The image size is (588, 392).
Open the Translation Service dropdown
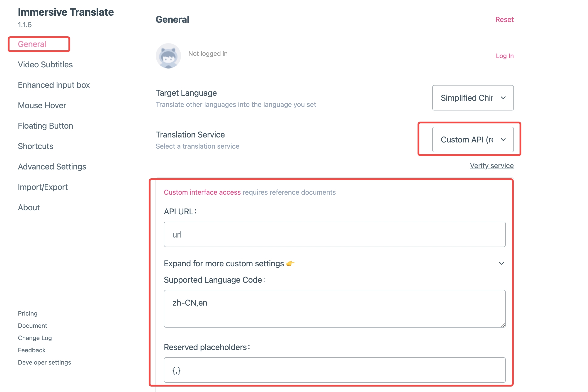coord(473,140)
